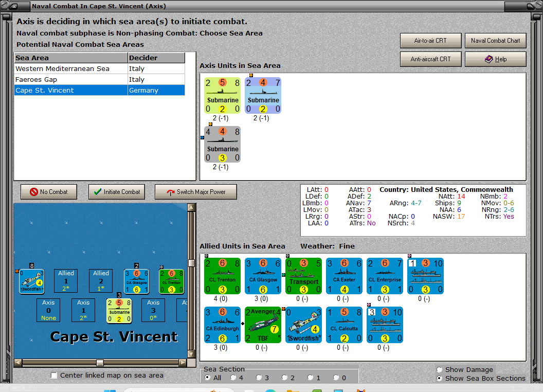Select the Faeroes Gap sea area row
543x392 pixels.
(x=100, y=79)
